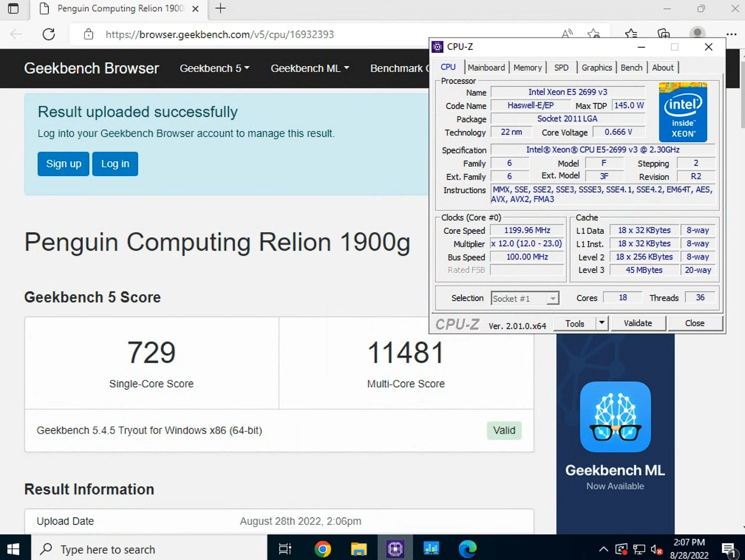Image resolution: width=745 pixels, height=560 pixels.
Task: Launch Google Chrome from the taskbar
Action: 322,549
